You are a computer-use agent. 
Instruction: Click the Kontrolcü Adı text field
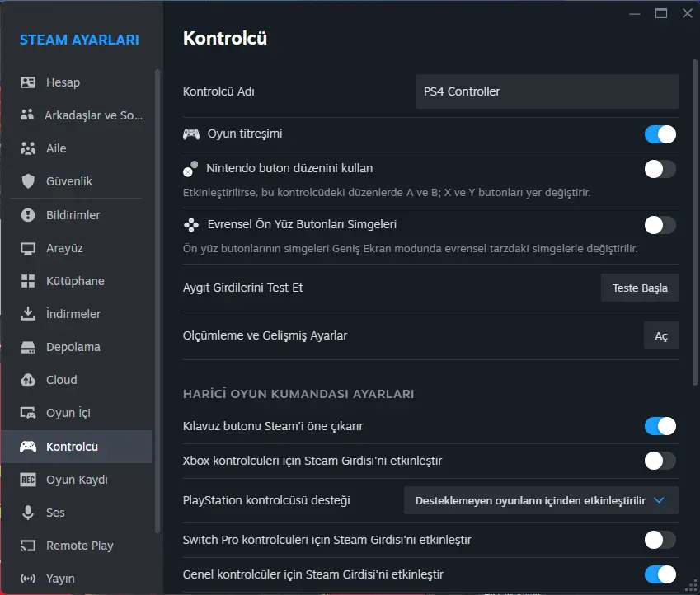tap(547, 91)
